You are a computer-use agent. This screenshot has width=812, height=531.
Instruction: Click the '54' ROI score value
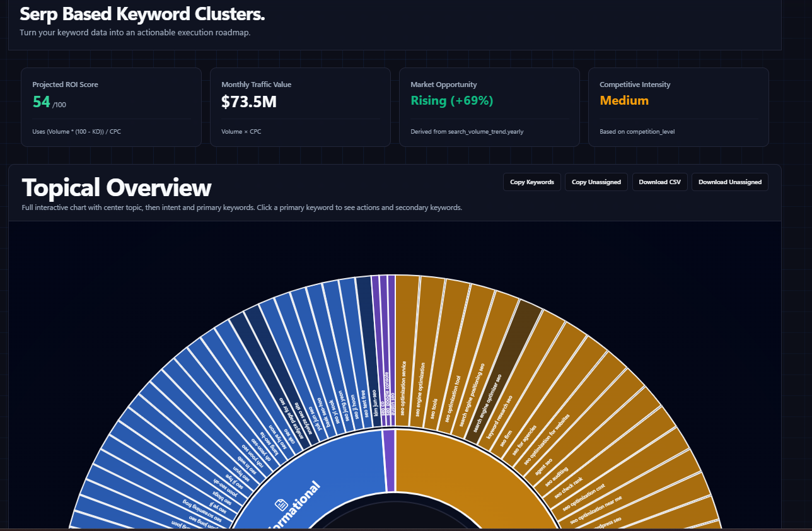click(x=42, y=101)
